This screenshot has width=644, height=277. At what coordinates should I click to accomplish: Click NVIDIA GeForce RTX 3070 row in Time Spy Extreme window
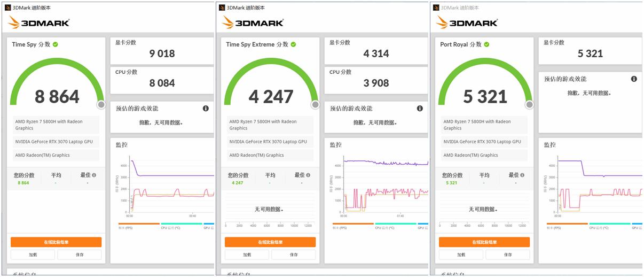tap(270, 142)
